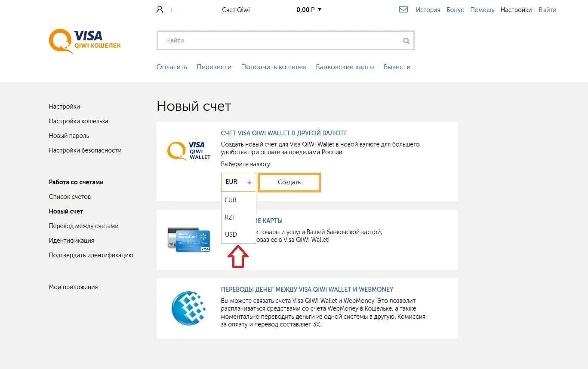Click Выйти to log out
588x369 pixels.
[x=548, y=10]
